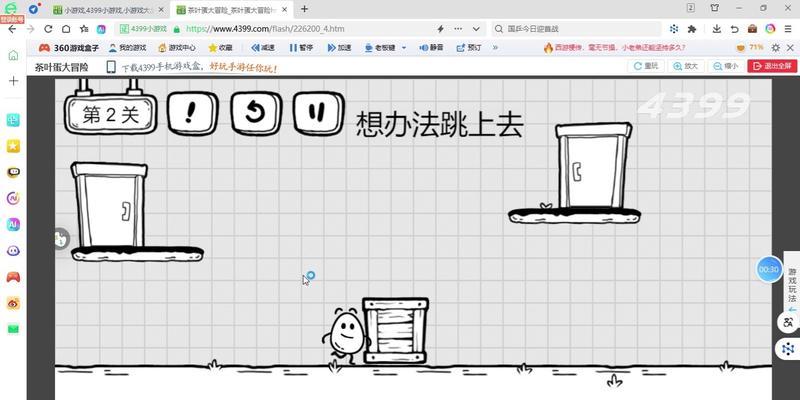The height and width of the screenshot is (400, 800).
Task: Open the green mail sidebar icon
Action: 13,329
